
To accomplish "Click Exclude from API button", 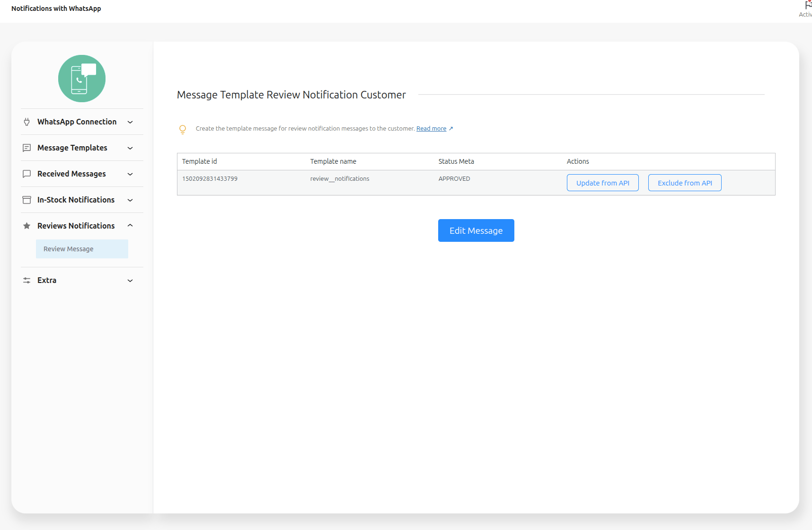I will [x=684, y=183].
